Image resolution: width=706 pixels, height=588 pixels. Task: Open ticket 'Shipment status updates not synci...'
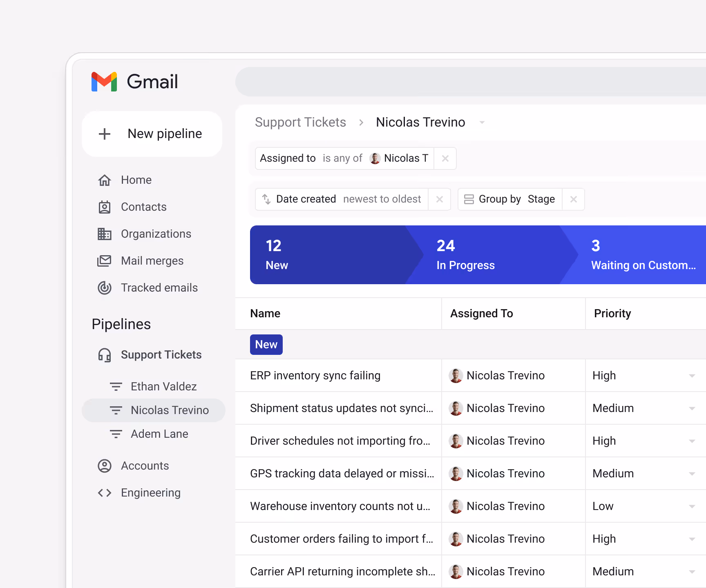coord(342,408)
